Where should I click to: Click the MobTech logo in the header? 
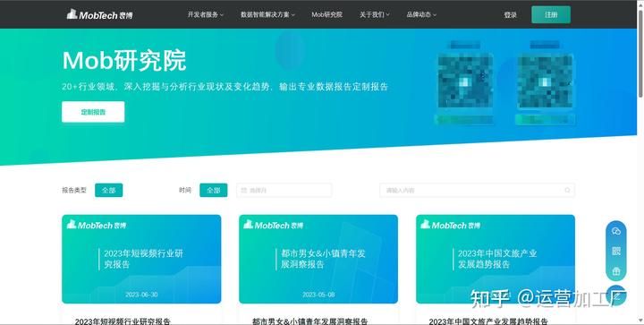pos(100,15)
